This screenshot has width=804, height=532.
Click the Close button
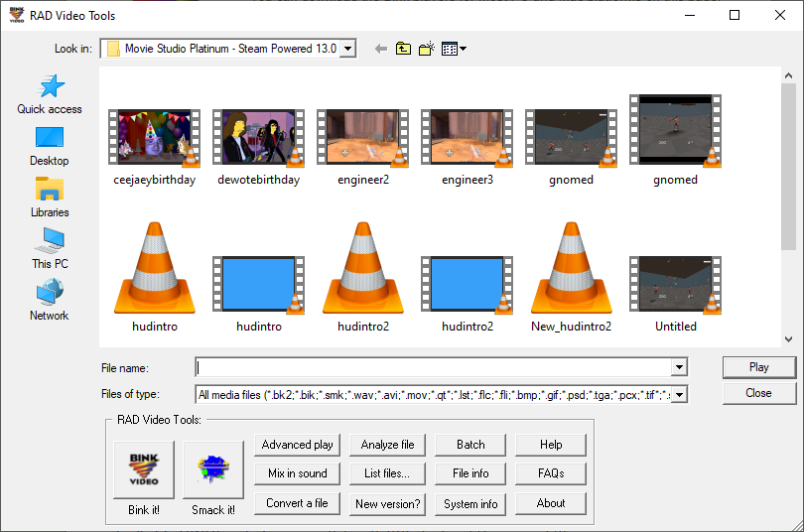pyautogui.click(x=759, y=393)
